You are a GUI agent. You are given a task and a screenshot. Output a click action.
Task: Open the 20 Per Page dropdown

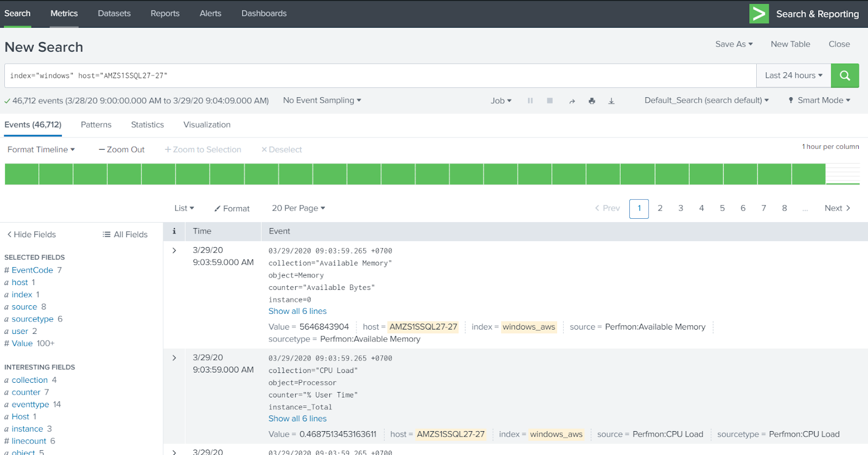click(298, 208)
